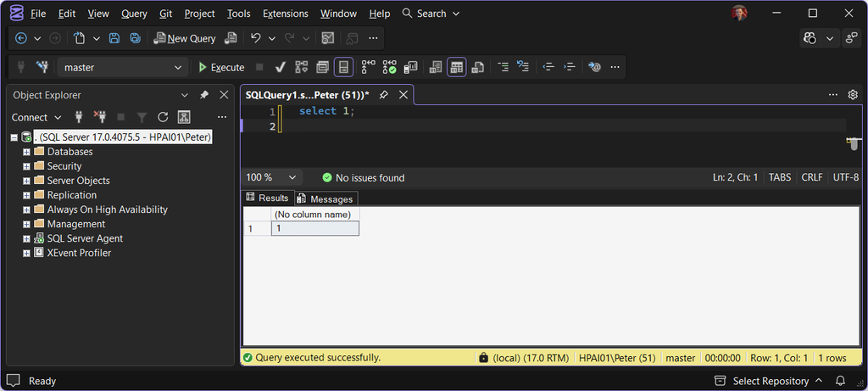The image size is (868, 391).
Task: Open the Tools menu
Action: 238,14
